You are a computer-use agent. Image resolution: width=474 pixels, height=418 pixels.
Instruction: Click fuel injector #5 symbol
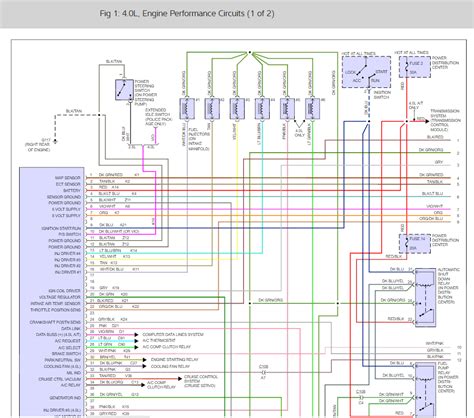coord(287,108)
